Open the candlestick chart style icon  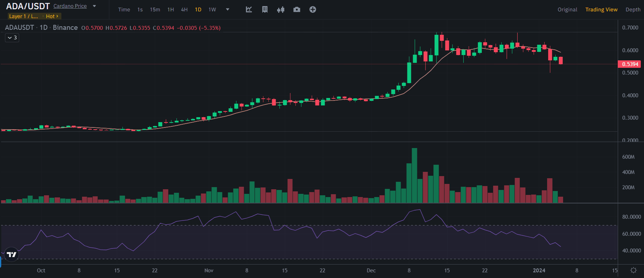pos(281,10)
